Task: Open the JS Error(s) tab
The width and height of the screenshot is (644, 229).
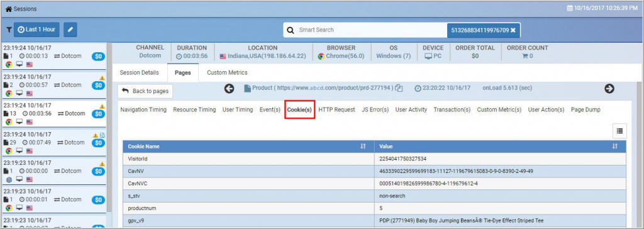Action: [x=375, y=109]
